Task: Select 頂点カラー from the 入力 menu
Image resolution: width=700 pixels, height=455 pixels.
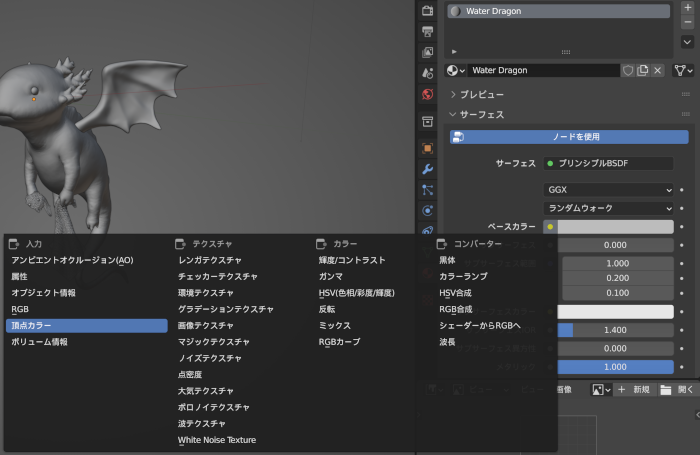Action: 86,326
